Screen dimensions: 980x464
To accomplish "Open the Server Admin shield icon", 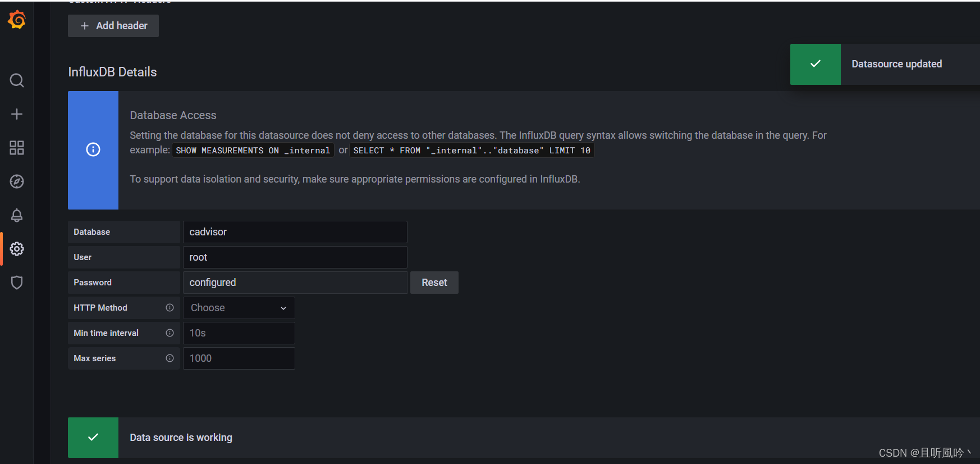I will coord(17,283).
